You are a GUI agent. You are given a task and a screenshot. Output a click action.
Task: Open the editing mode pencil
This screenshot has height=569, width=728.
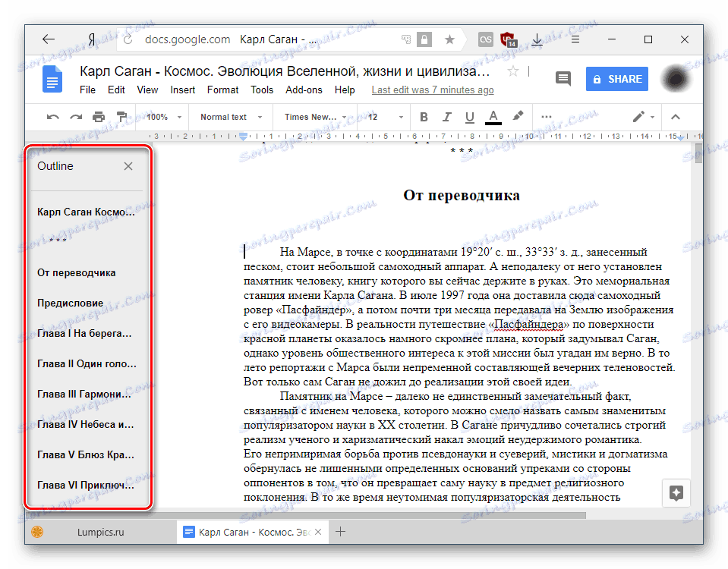(x=638, y=117)
